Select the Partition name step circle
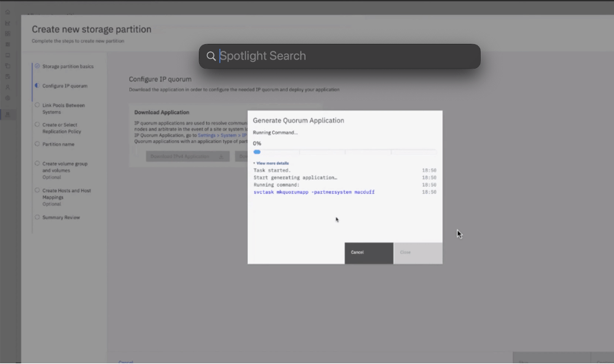This screenshot has width=614, height=364. point(37,144)
